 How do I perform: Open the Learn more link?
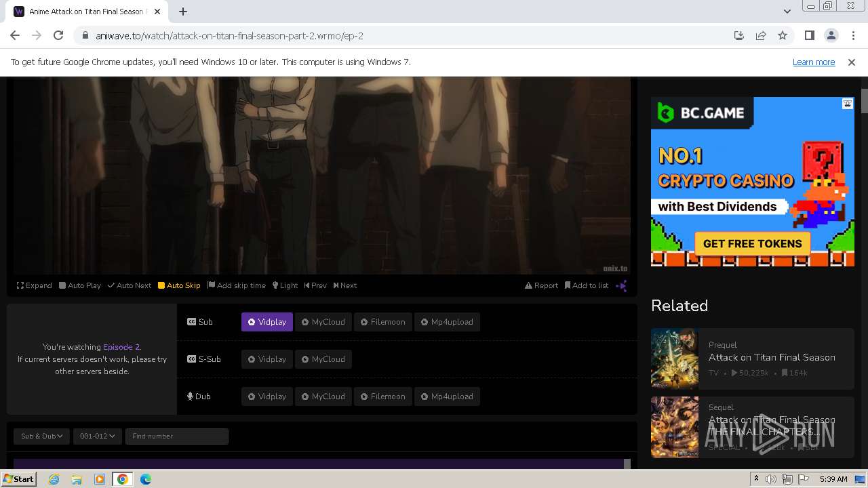coord(814,62)
